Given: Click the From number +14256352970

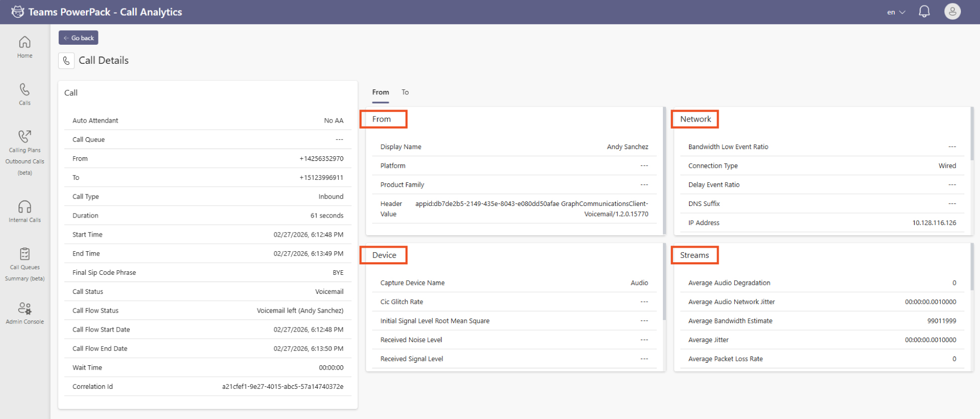Looking at the screenshot, I should pyautogui.click(x=321, y=159).
